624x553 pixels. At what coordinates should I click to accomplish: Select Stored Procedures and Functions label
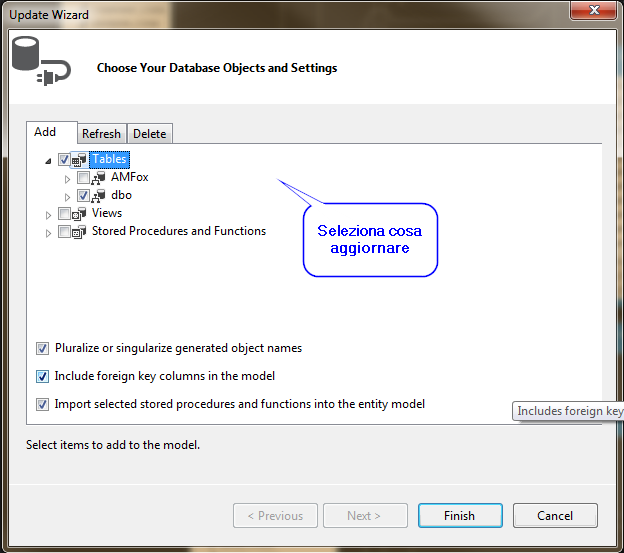[179, 231]
